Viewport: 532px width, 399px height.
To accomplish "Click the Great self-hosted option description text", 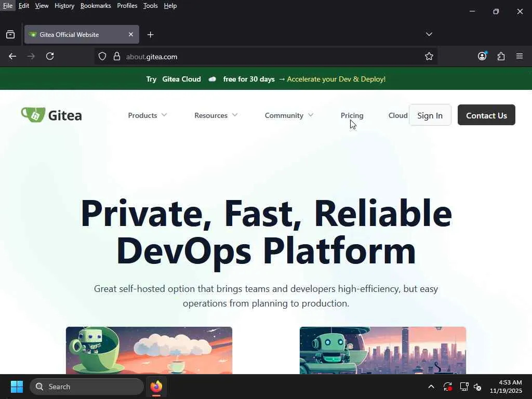I will point(266,296).
